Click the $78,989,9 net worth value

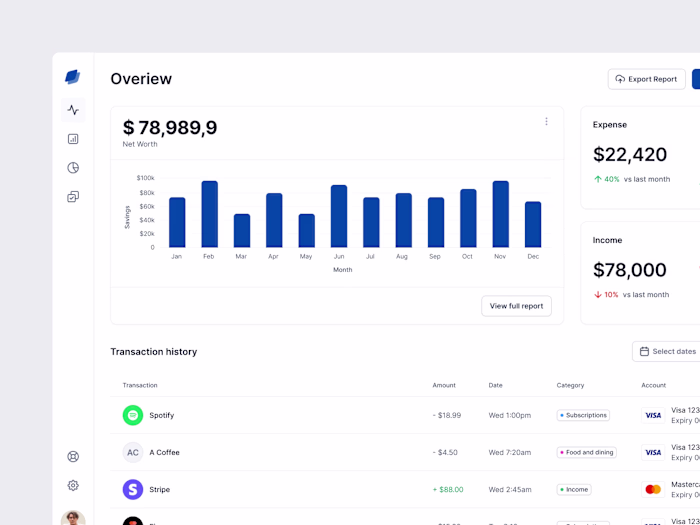170,128
